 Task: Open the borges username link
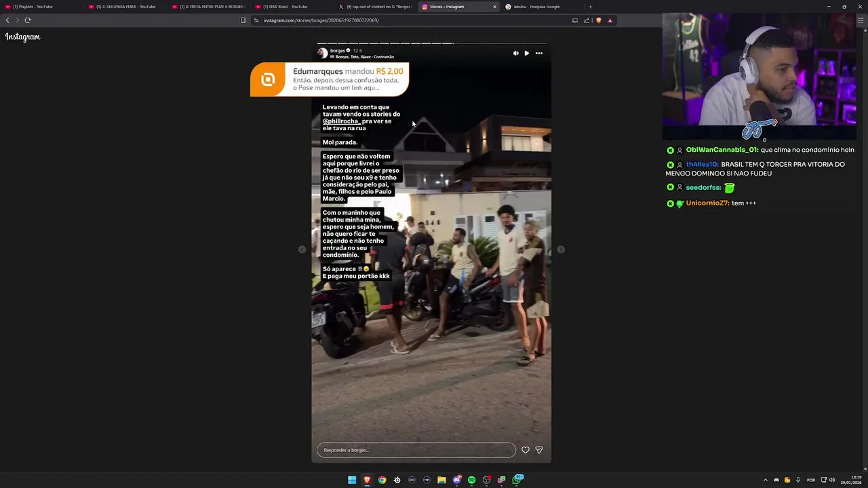click(337, 51)
